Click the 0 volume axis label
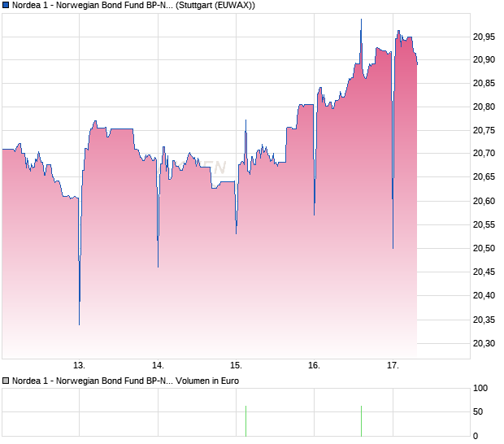The height and width of the screenshot is (444, 504). [x=476, y=437]
